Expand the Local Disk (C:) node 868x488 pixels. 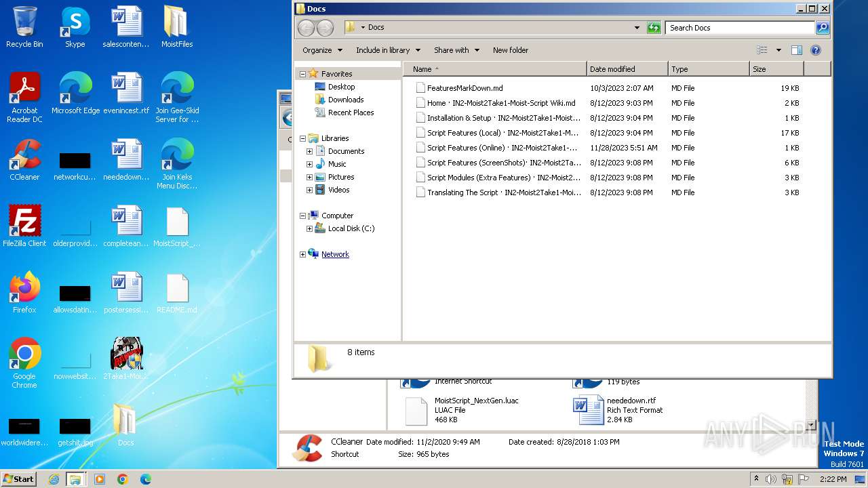tap(309, 228)
